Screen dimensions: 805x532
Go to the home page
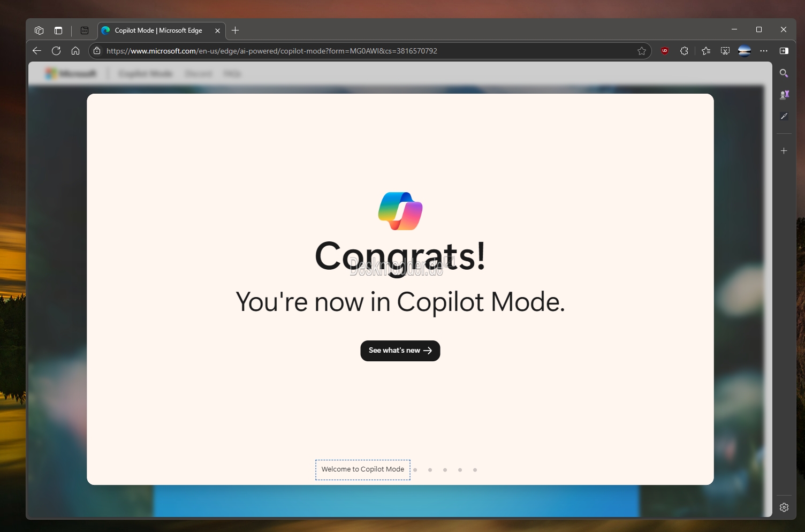(x=75, y=51)
